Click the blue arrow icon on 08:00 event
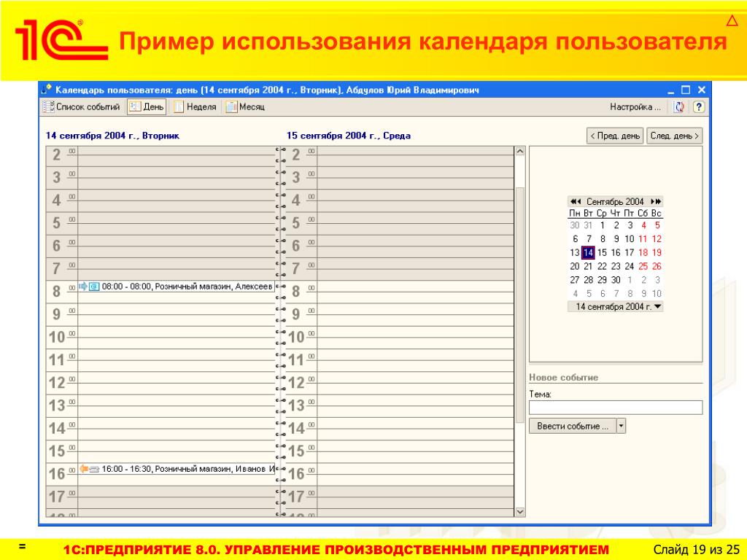 point(83,286)
